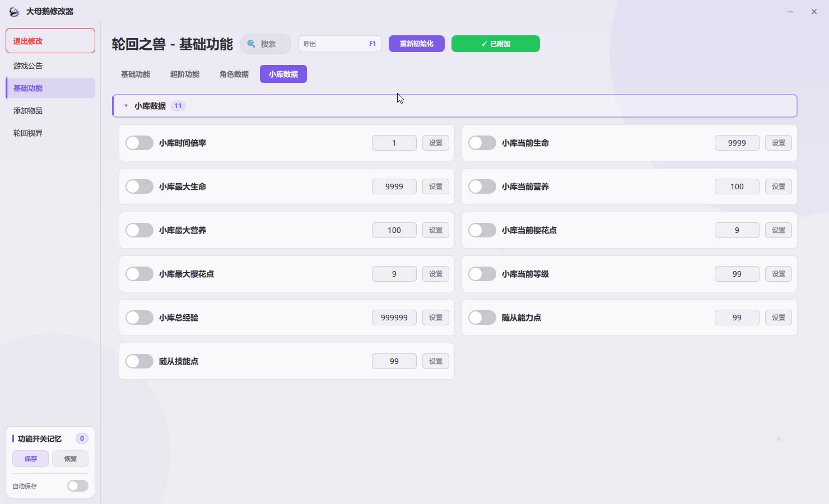The width and height of the screenshot is (829, 504).
Task: Focus the 搜索 search field
Action: (x=266, y=44)
